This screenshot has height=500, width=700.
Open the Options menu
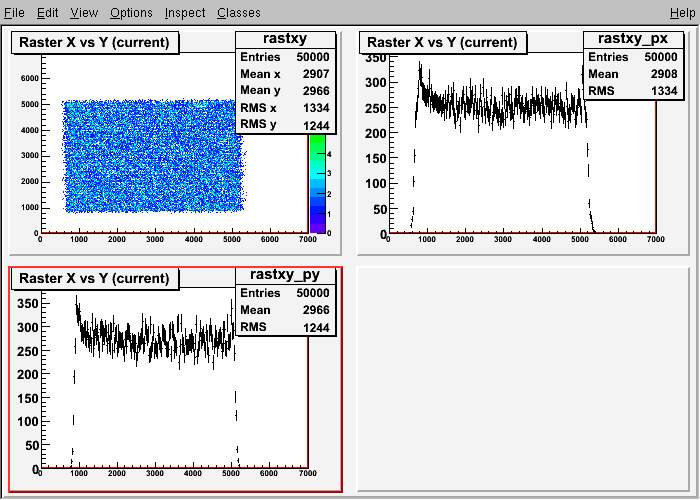click(131, 12)
